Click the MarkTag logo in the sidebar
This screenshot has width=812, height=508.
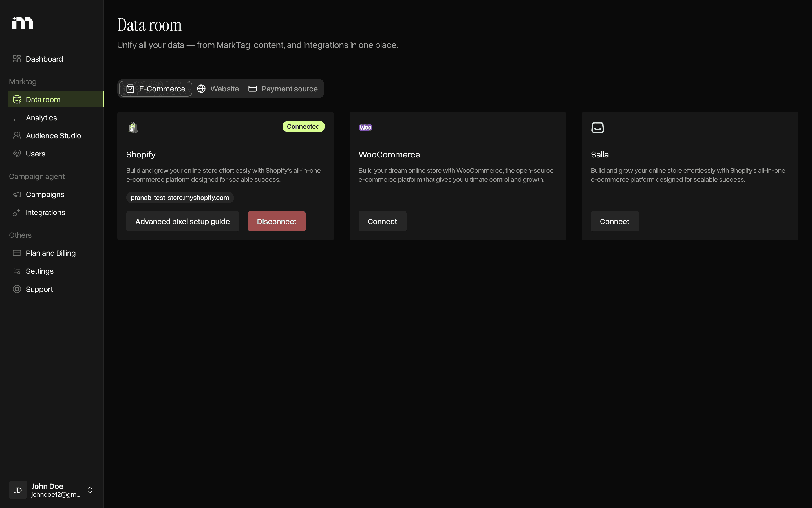(23, 23)
